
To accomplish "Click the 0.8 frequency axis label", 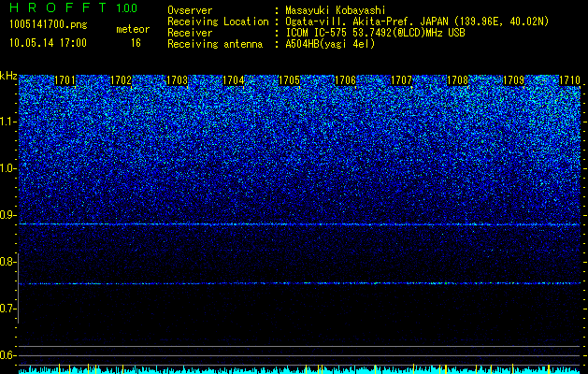I will (8, 262).
